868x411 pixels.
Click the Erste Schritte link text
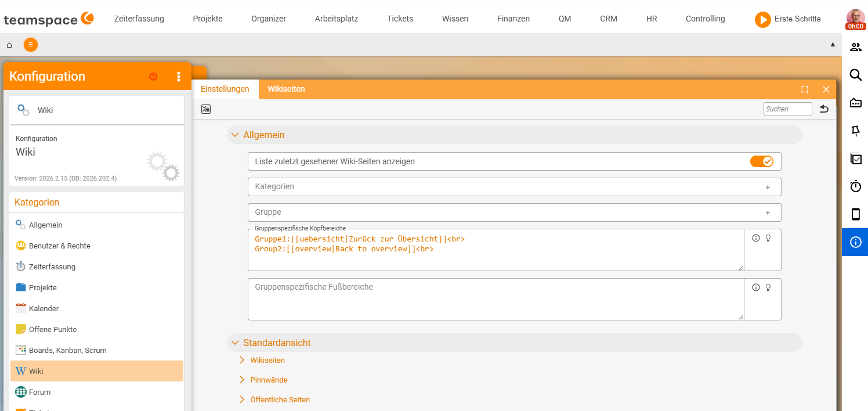tap(798, 19)
